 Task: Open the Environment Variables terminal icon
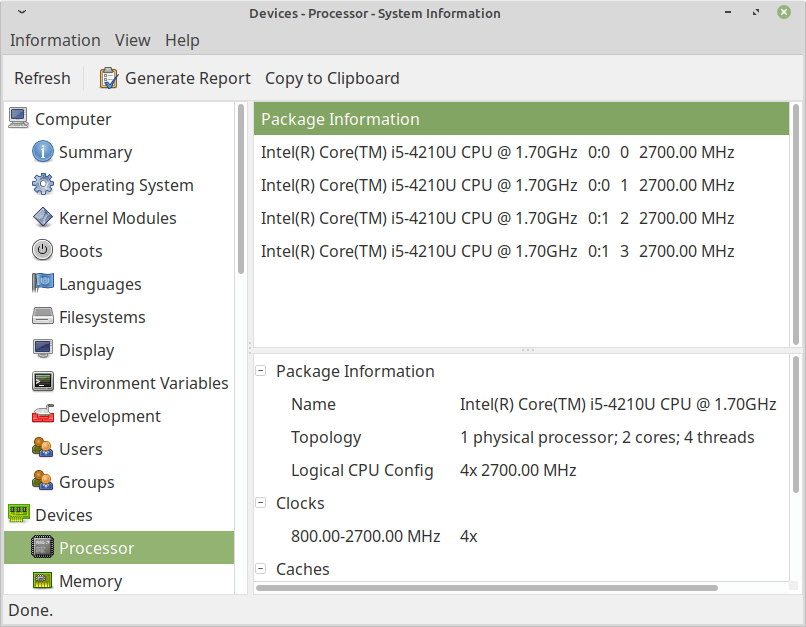(x=42, y=383)
